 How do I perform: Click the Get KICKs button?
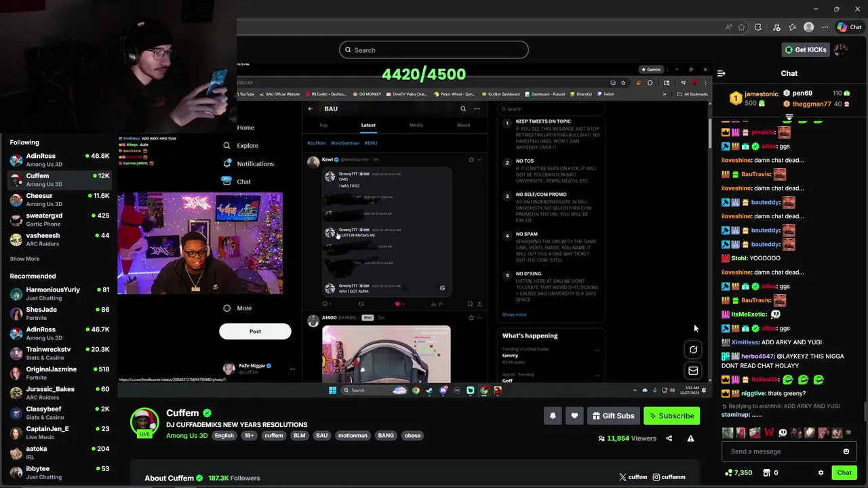806,49
